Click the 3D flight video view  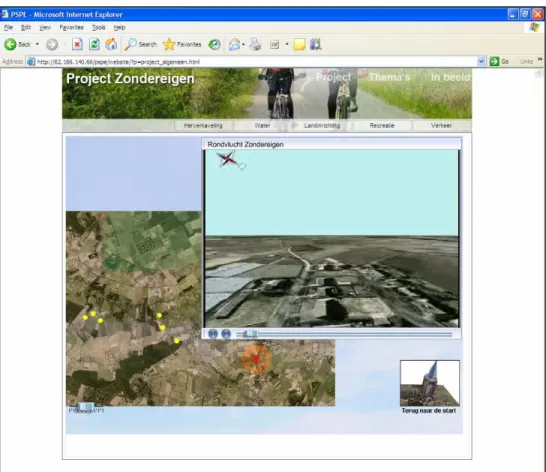coord(332,239)
